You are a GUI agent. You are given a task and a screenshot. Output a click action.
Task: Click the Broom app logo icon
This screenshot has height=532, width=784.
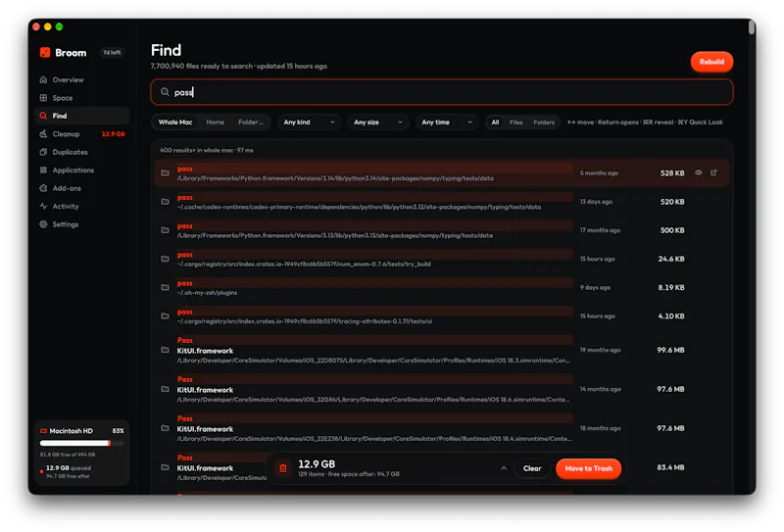tap(45, 53)
